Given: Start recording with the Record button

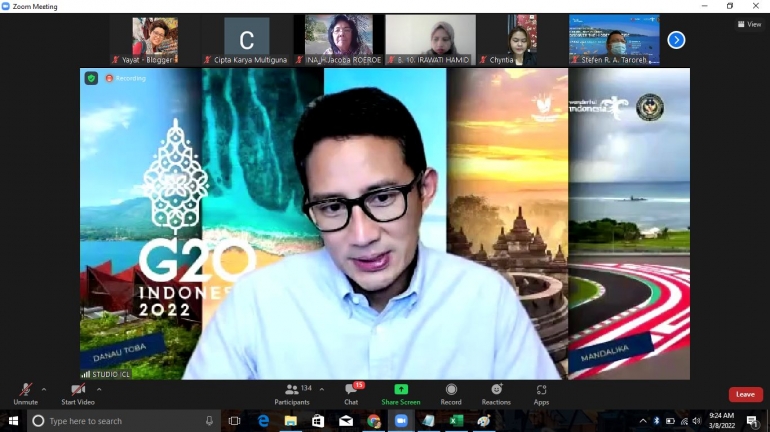Looking at the screenshot, I should tap(451, 393).
